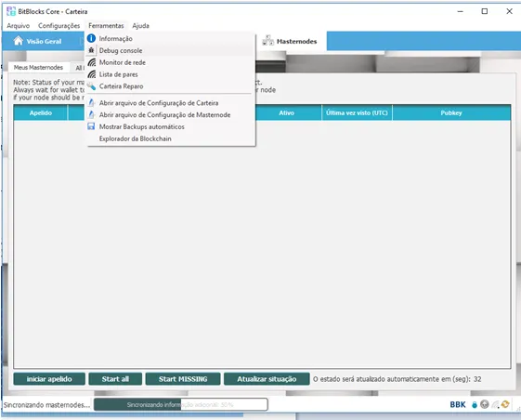Open the Configurações menu
Viewport: 521px width, 420px height.
pos(59,26)
